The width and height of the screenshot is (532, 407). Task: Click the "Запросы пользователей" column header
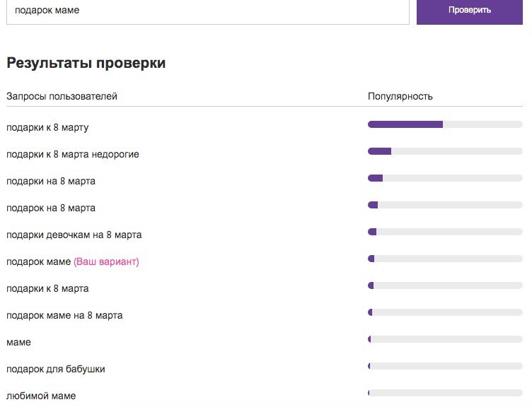(62, 96)
